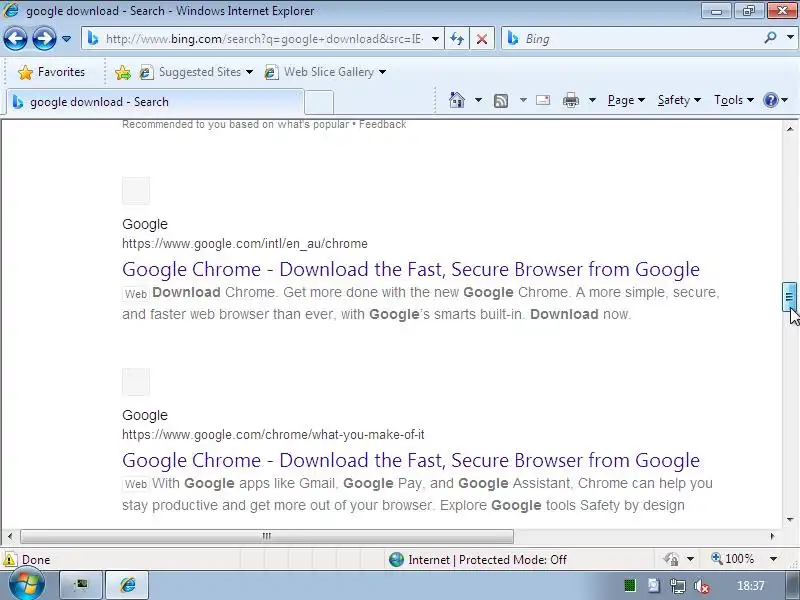This screenshot has width=800, height=600.
Task: Open Web Slice Gallery link
Action: coord(328,72)
